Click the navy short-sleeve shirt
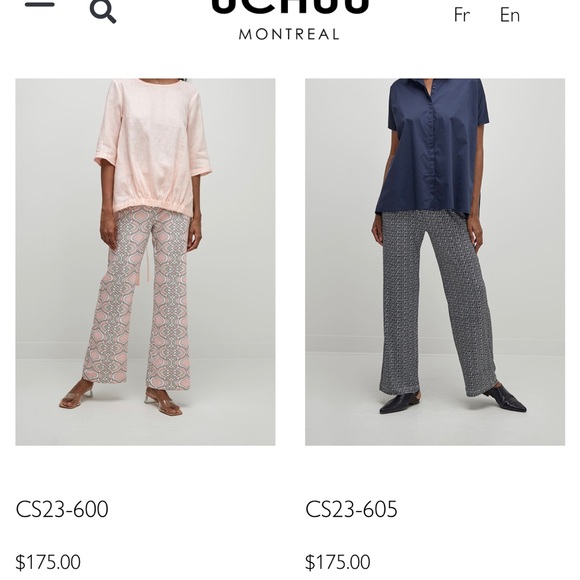580x580 pixels. point(433,144)
